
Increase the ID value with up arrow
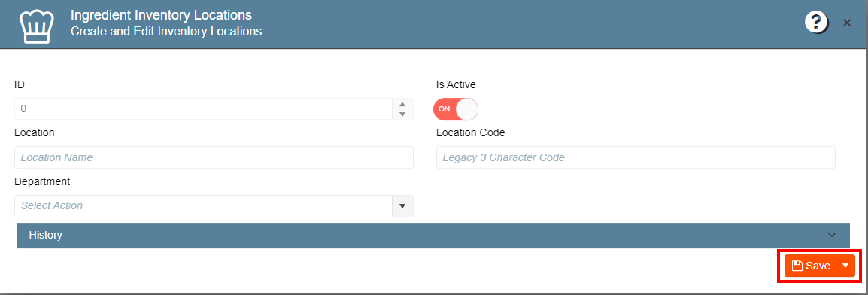pos(402,104)
